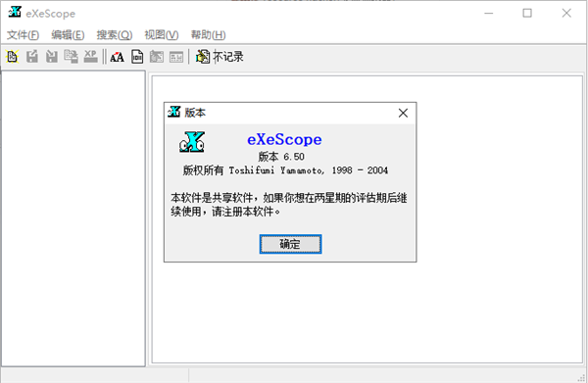Open the 帮助(H) menu
This screenshot has width=588, height=383.
(x=208, y=35)
